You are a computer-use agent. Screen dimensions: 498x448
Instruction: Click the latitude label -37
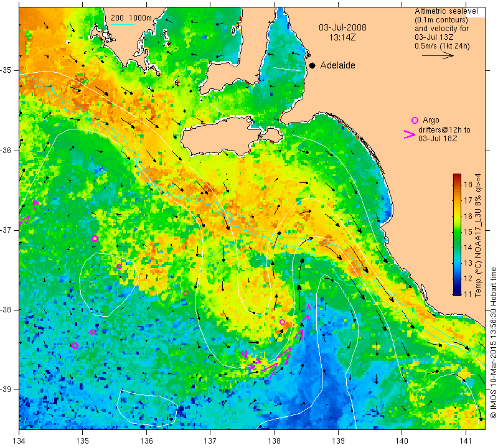6,230
